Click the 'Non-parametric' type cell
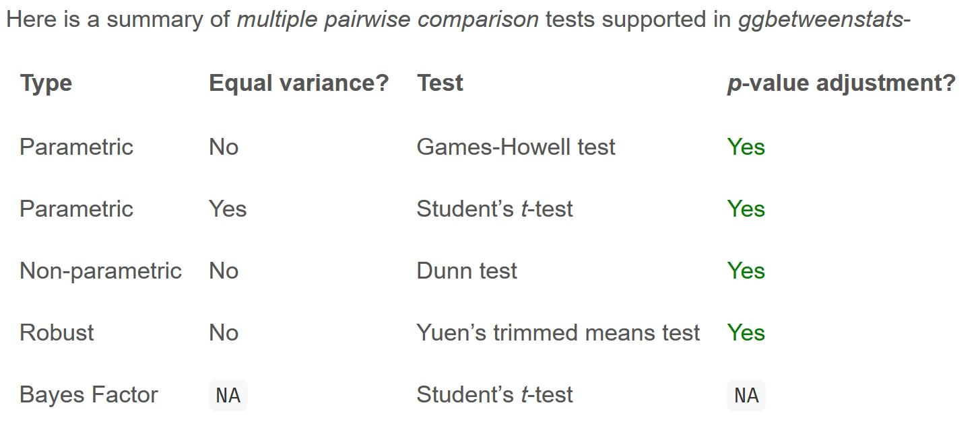This screenshot has width=980, height=428. [100, 271]
